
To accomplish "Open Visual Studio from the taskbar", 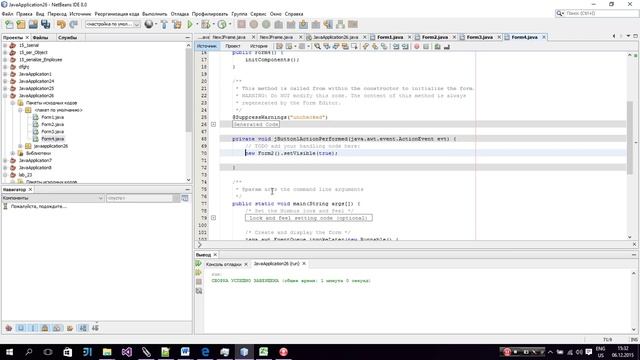I will (127, 351).
